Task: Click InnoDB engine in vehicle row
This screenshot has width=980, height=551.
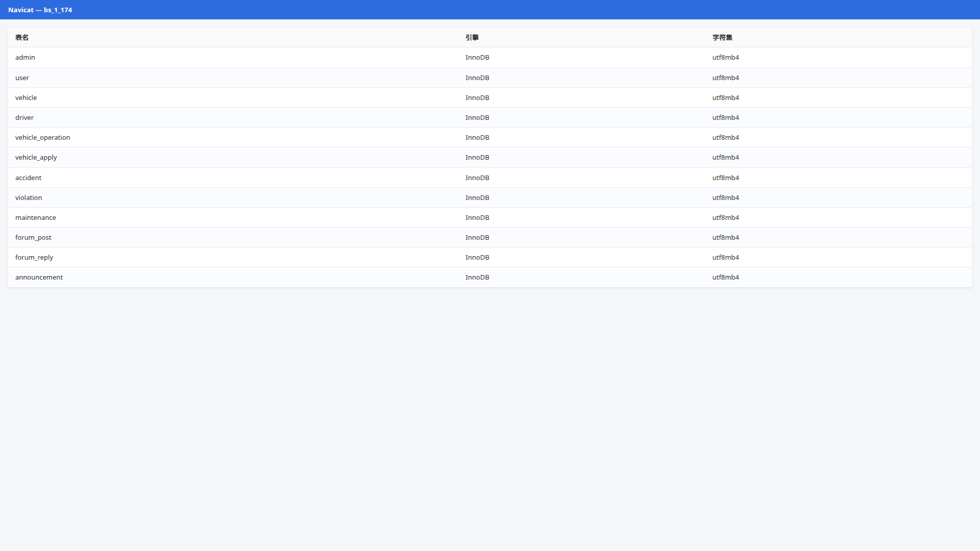Action: (477, 98)
